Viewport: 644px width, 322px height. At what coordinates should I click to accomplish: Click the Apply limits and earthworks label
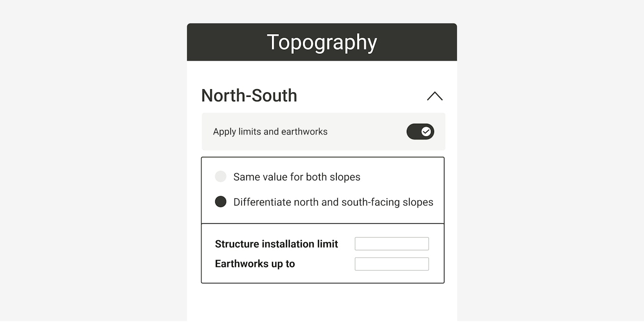tap(270, 132)
